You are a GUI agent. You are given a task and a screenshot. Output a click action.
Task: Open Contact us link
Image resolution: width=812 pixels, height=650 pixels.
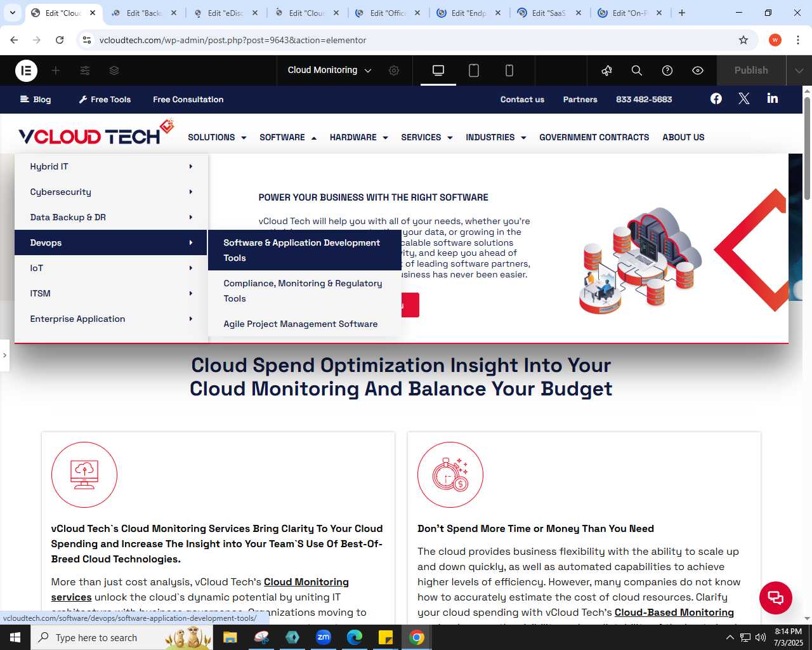tap(522, 99)
